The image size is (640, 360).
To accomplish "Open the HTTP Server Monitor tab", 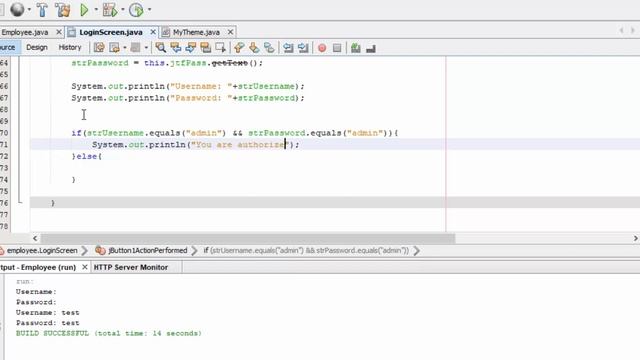I will tap(131, 267).
